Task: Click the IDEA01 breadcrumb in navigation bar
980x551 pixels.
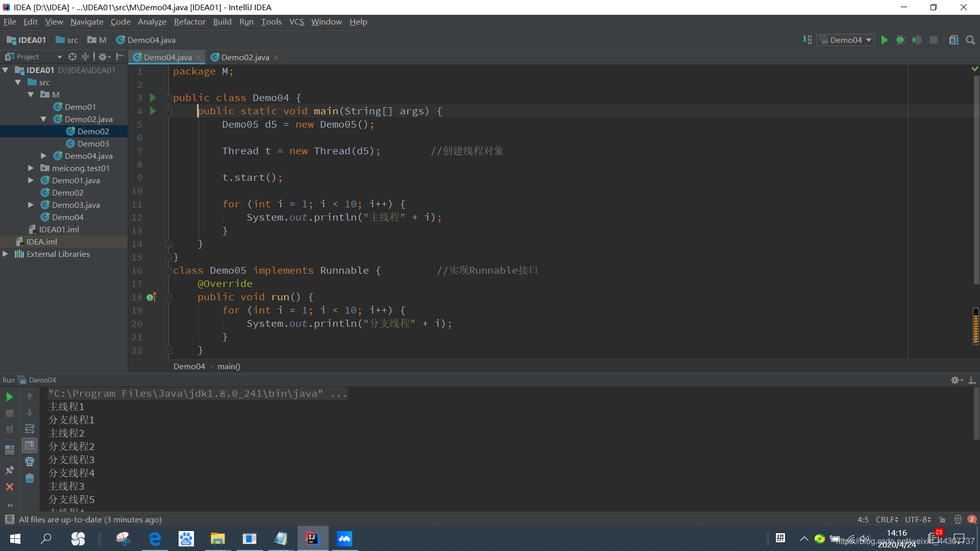Action: (x=27, y=40)
